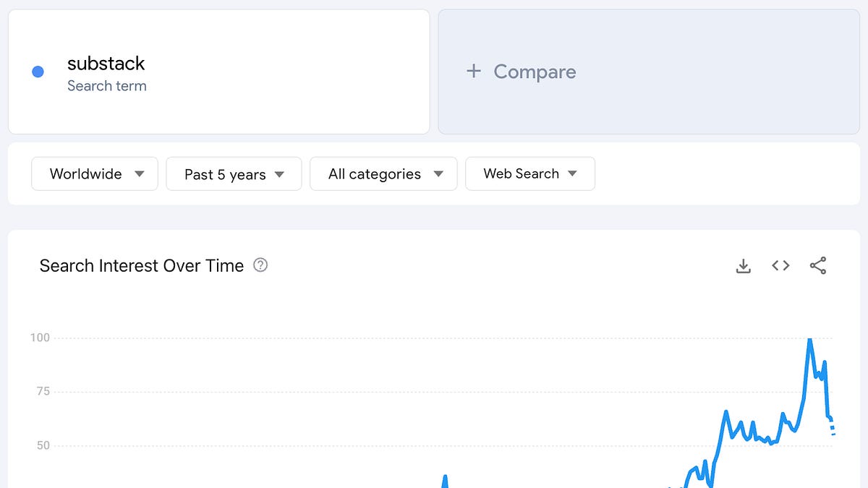Open the All categories dropdown
The image size is (868, 488).
pos(383,174)
